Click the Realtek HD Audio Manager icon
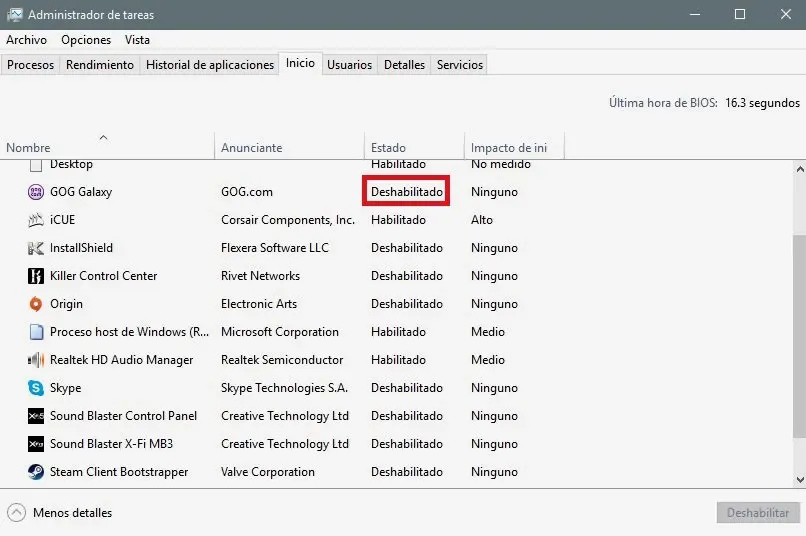 (36, 360)
